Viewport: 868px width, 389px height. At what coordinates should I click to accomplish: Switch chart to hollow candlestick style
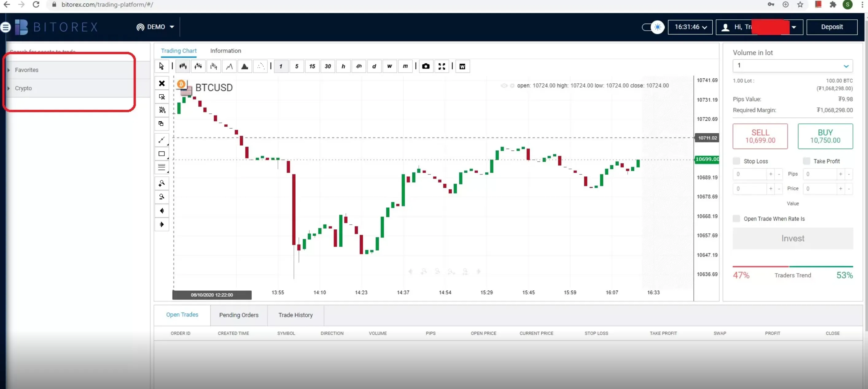coord(198,66)
